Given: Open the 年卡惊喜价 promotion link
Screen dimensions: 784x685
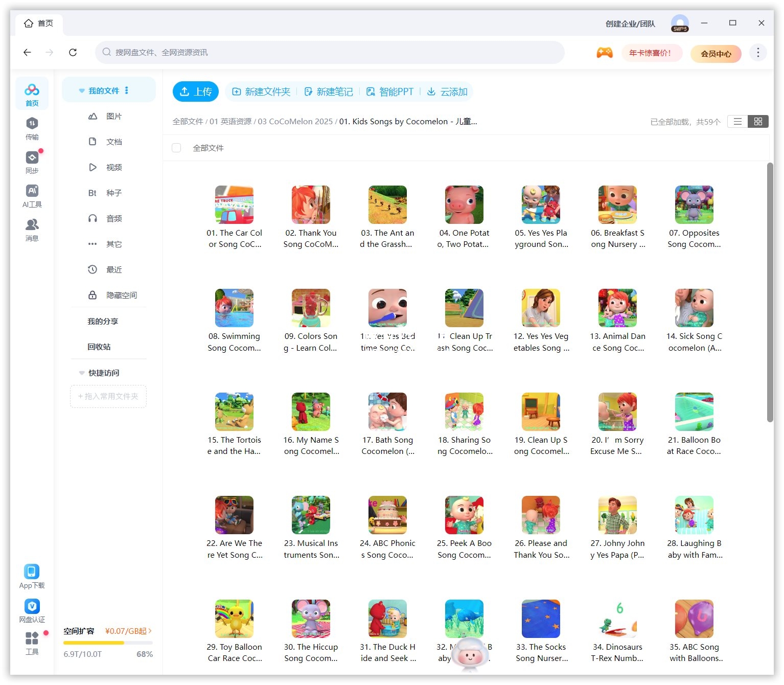Looking at the screenshot, I should [652, 53].
